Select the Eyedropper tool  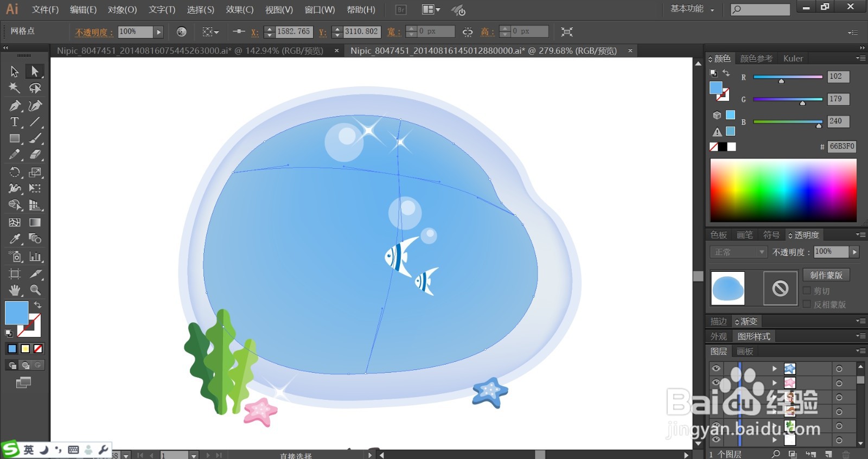15,239
